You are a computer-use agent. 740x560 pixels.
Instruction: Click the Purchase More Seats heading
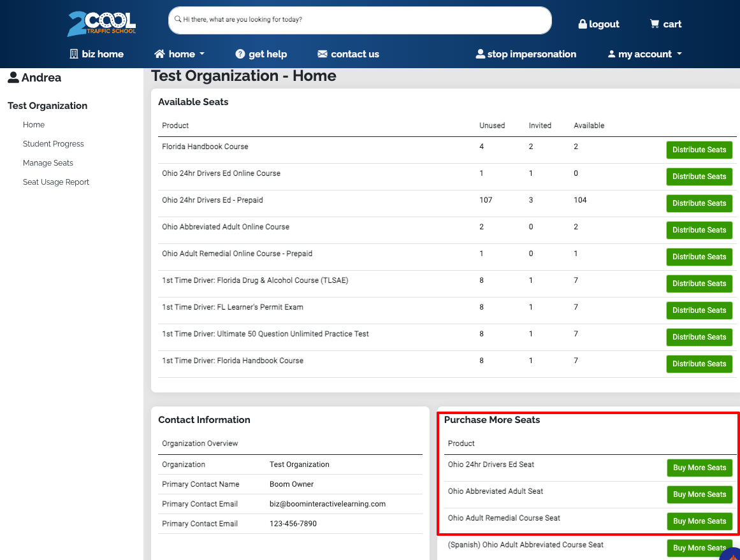(x=492, y=420)
